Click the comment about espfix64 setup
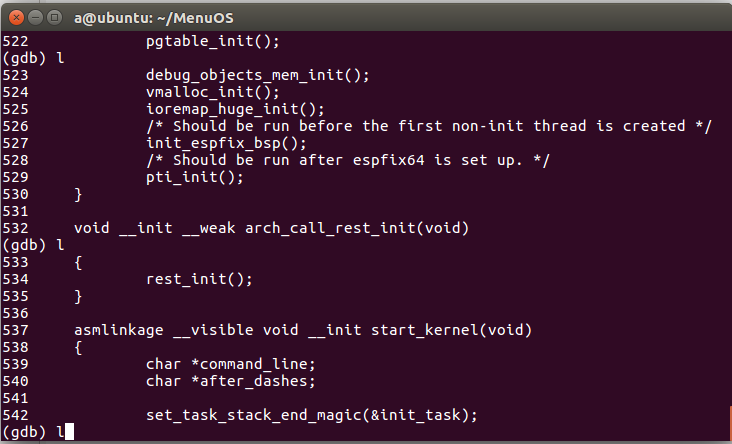The image size is (732, 444). [348, 160]
